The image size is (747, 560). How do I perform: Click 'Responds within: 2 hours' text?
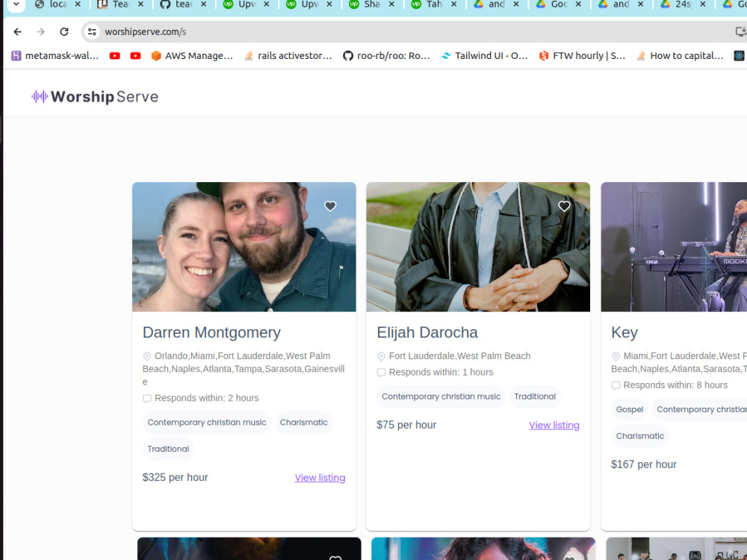[207, 398]
